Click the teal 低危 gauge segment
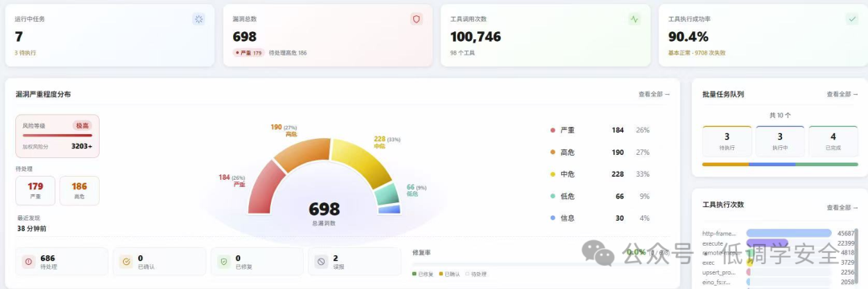868x289 pixels. pyautogui.click(x=387, y=194)
